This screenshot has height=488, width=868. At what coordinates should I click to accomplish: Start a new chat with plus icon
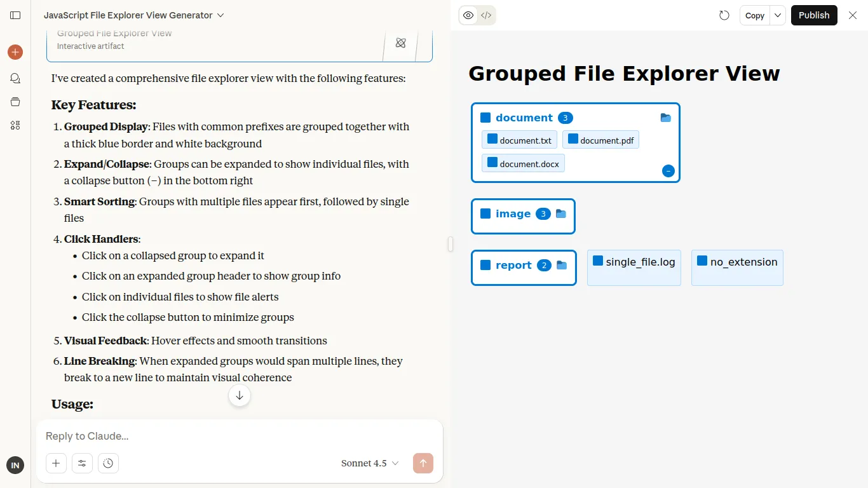15,52
